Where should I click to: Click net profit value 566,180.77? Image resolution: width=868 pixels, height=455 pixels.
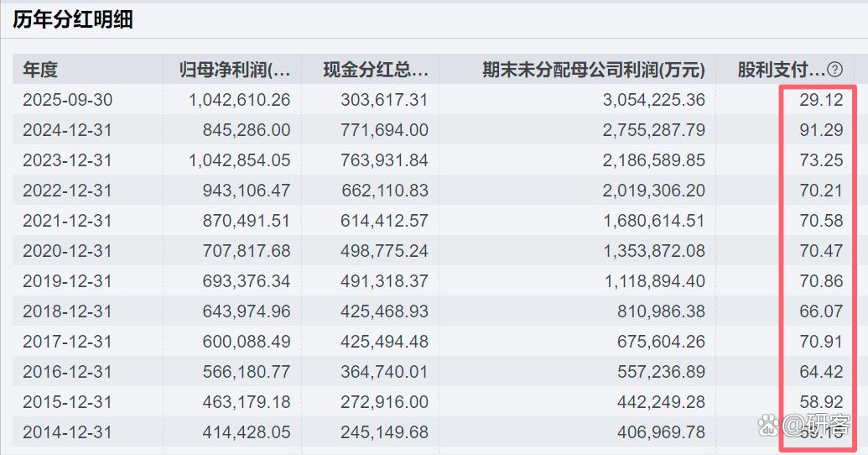(246, 372)
